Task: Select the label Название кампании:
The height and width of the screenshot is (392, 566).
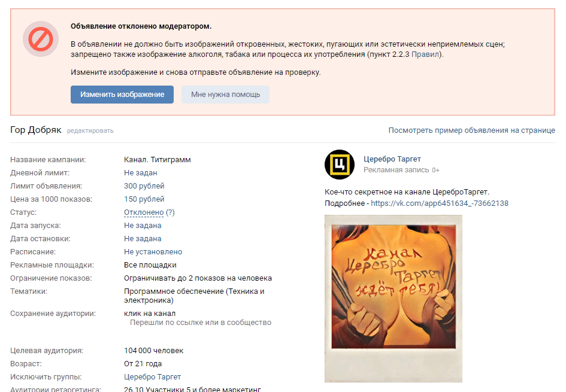Action: [x=48, y=160]
